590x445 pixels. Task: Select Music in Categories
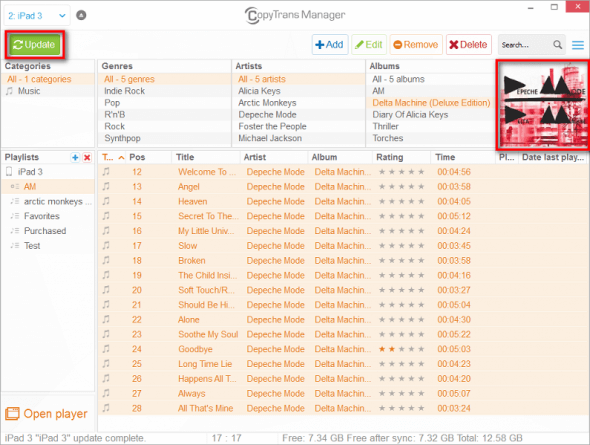click(x=48, y=91)
